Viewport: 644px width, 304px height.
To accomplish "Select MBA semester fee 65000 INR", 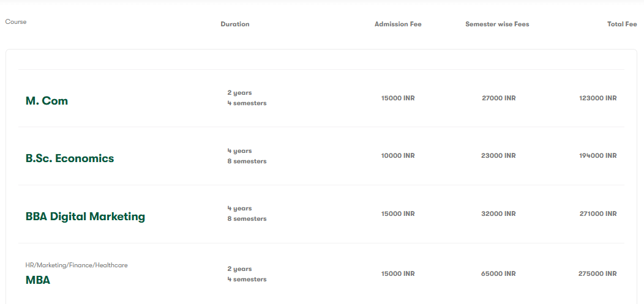I will (x=498, y=273).
